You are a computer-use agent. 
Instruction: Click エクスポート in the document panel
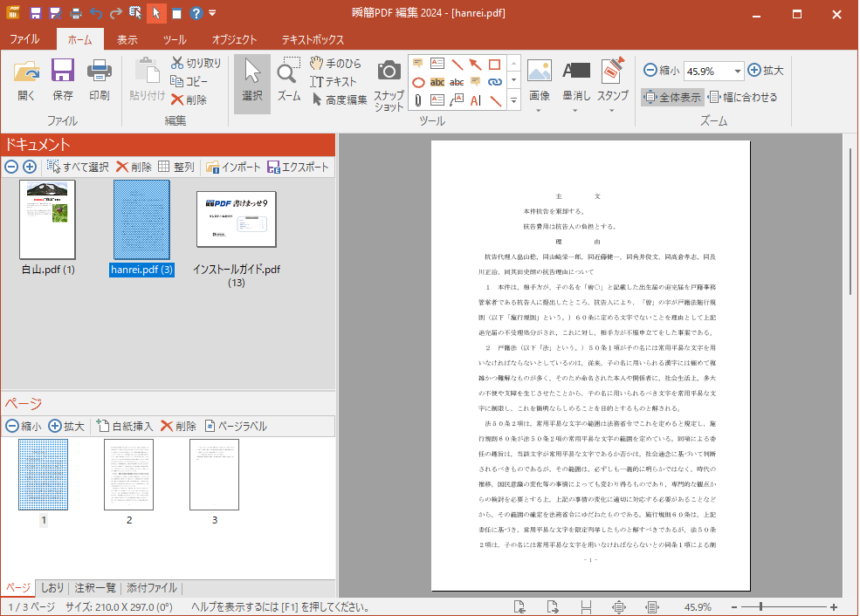pos(300,167)
